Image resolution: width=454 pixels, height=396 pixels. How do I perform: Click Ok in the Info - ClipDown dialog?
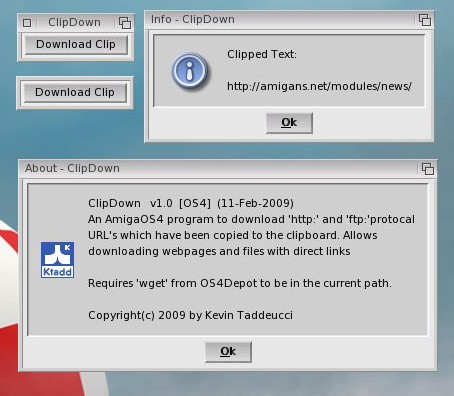(x=289, y=123)
